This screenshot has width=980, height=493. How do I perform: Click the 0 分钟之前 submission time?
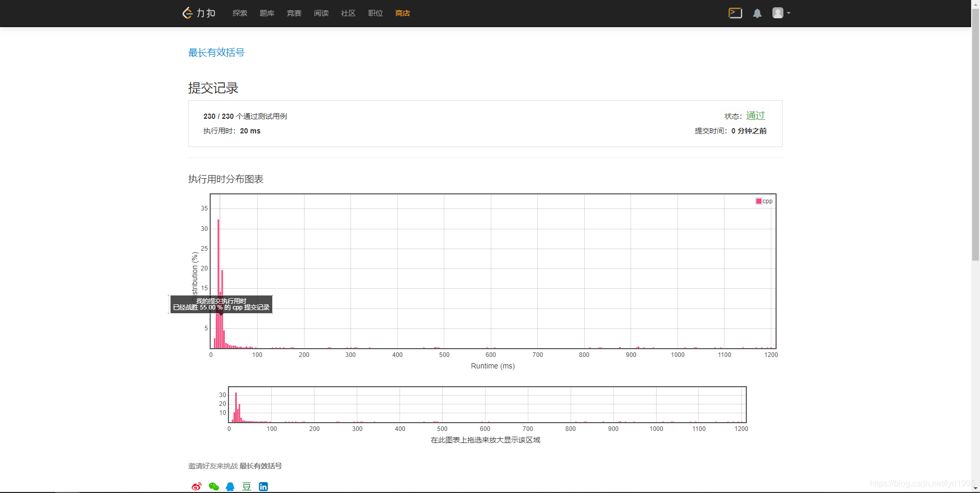(x=749, y=131)
